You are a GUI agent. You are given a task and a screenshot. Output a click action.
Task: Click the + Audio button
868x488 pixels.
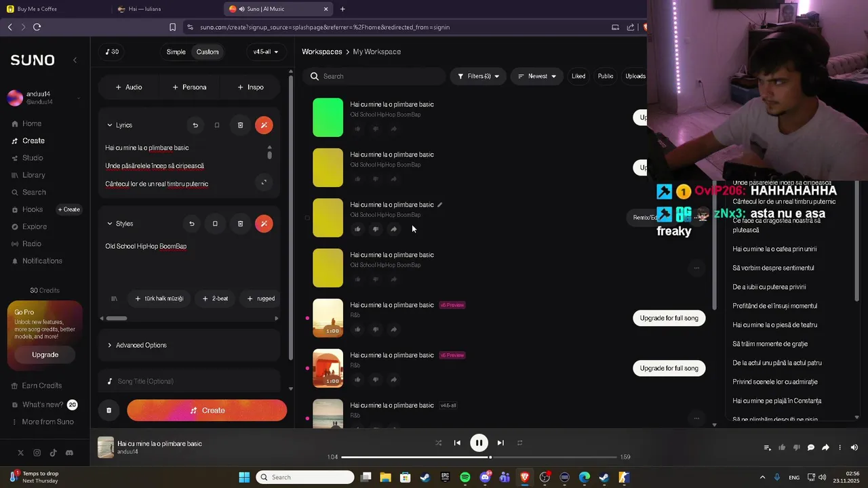click(129, 87)
